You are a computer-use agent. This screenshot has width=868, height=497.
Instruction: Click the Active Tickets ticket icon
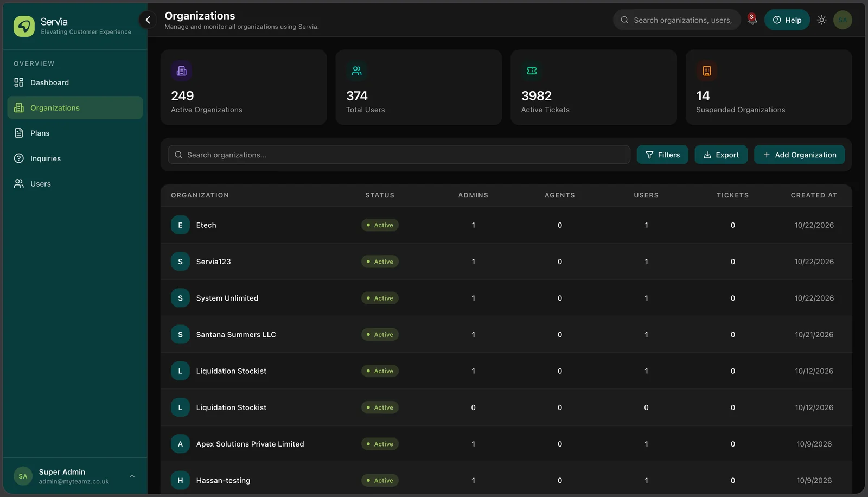pyautogui.click(x=532, y=71)
